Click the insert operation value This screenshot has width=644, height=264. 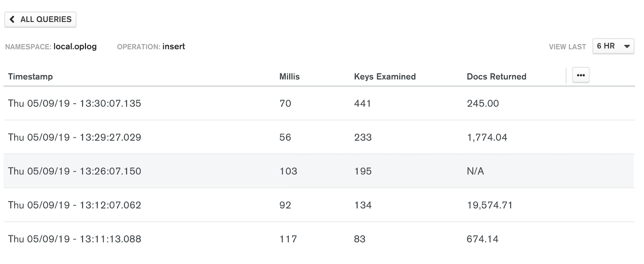[x=174, y=47]
